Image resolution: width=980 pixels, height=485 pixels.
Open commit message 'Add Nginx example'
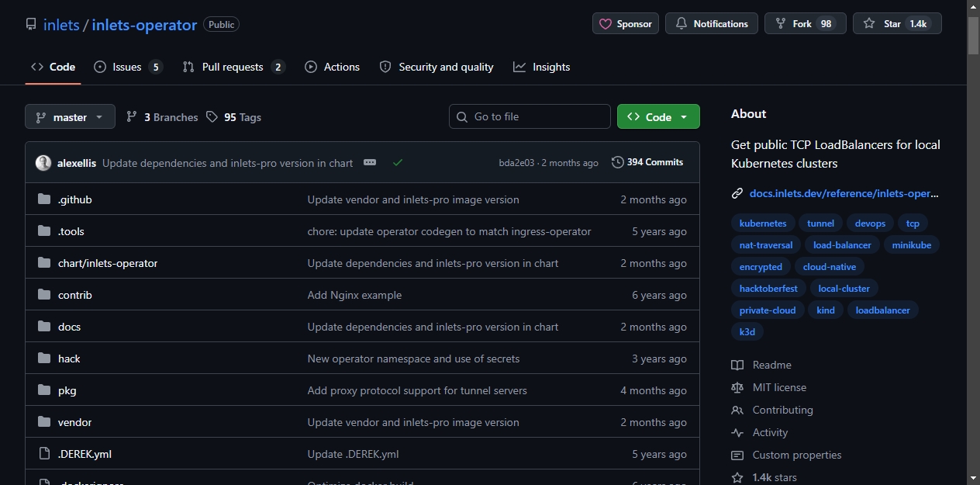(354, 295)
